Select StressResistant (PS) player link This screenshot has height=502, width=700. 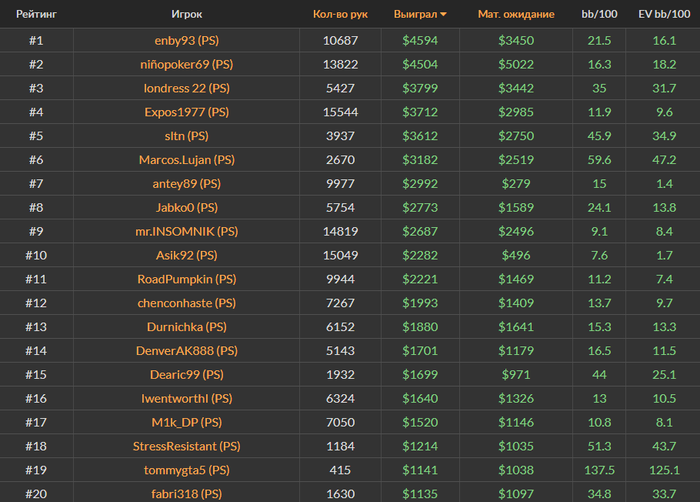click(x=187, y=446)
